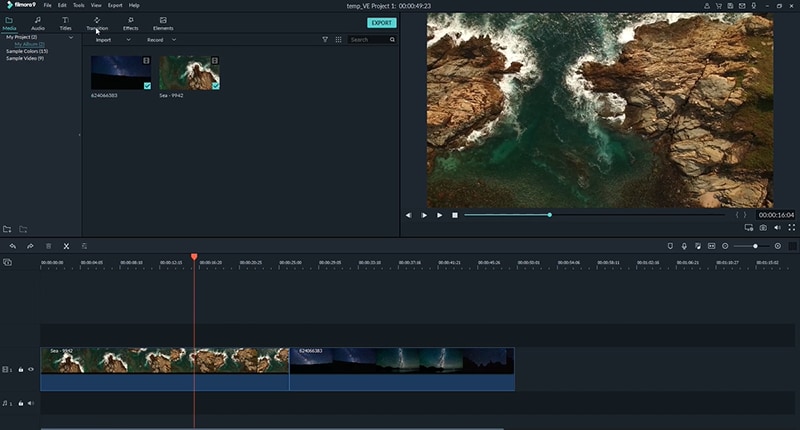This screenshot has height=430, width=800.
Task: Click the preview progress slider handle
Action: click(549, 215)
